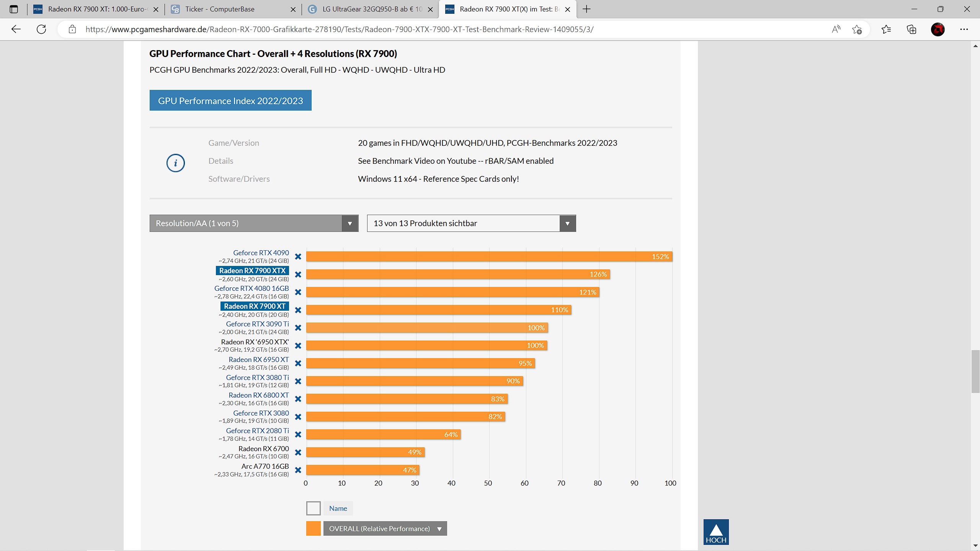The width and height of the screenshot is (980, 551).
Task: Open Resolution/AA dropdown
Action: (254, 223)
